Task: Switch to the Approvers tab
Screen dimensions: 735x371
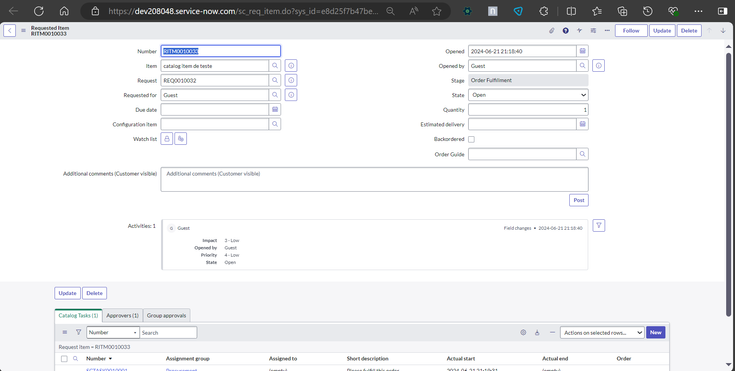Action: [x=122, y=315]
